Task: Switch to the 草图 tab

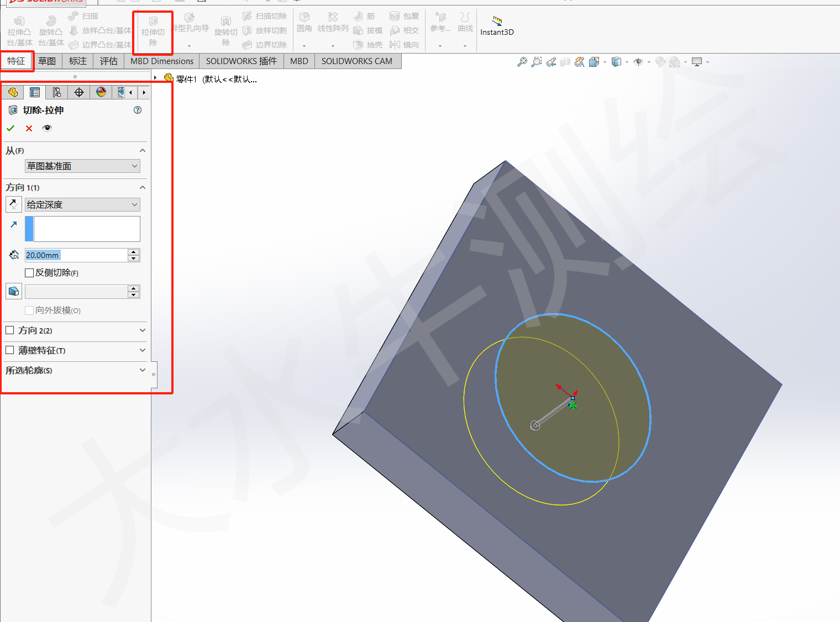Action: (47, 61)
